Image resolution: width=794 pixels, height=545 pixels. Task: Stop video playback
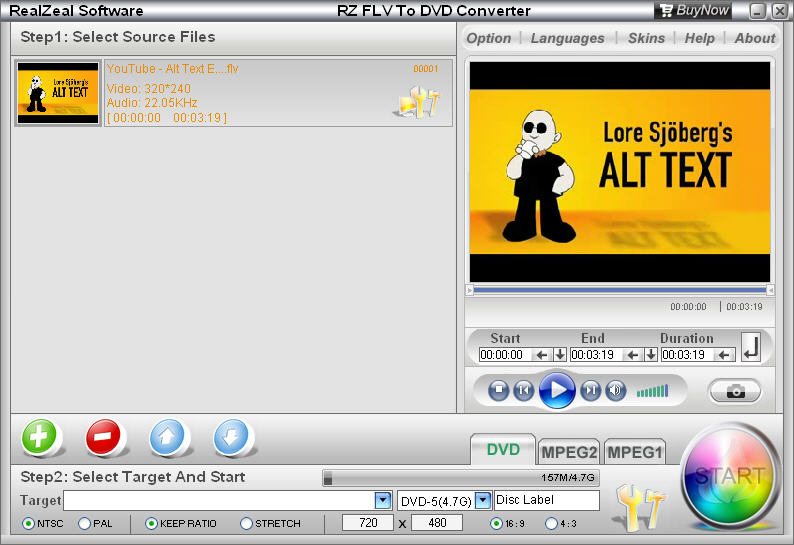pyautogui.click(x=499, y=391)
